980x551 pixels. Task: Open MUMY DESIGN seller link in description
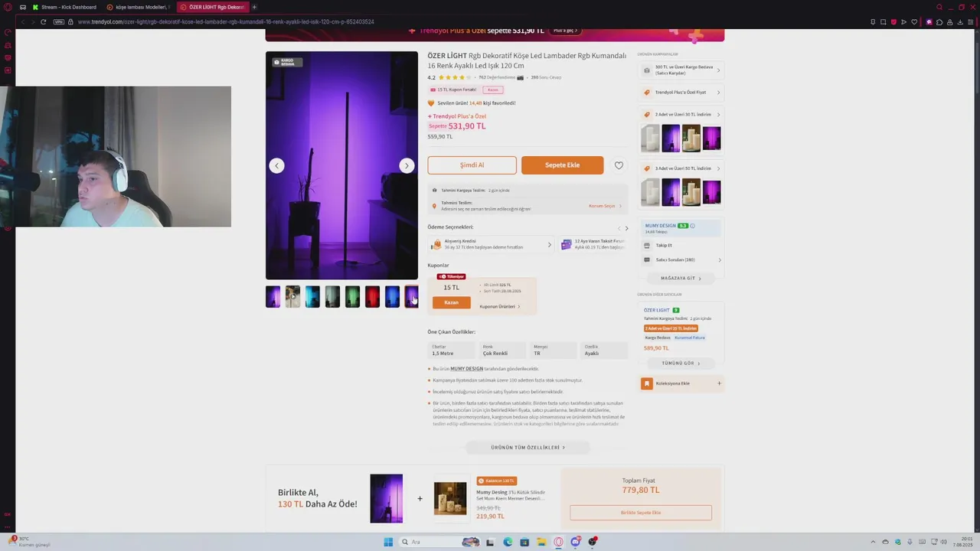[466, 369]
